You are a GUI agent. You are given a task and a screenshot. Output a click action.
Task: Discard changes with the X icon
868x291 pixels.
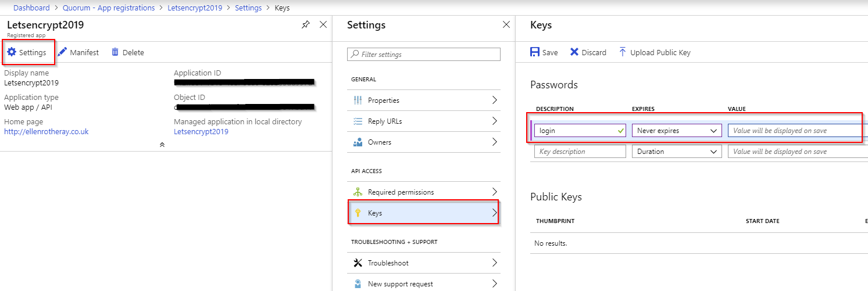tap(574, 52)
